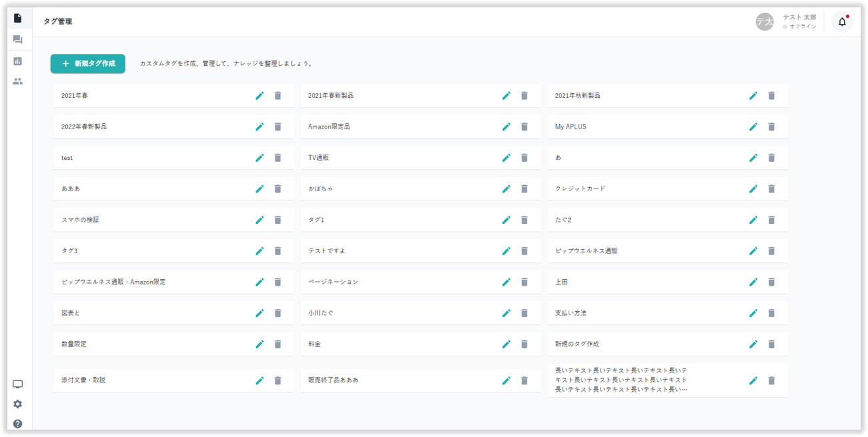Open the notification bell
Screen dimensions: 868x437
click(842, 22)
